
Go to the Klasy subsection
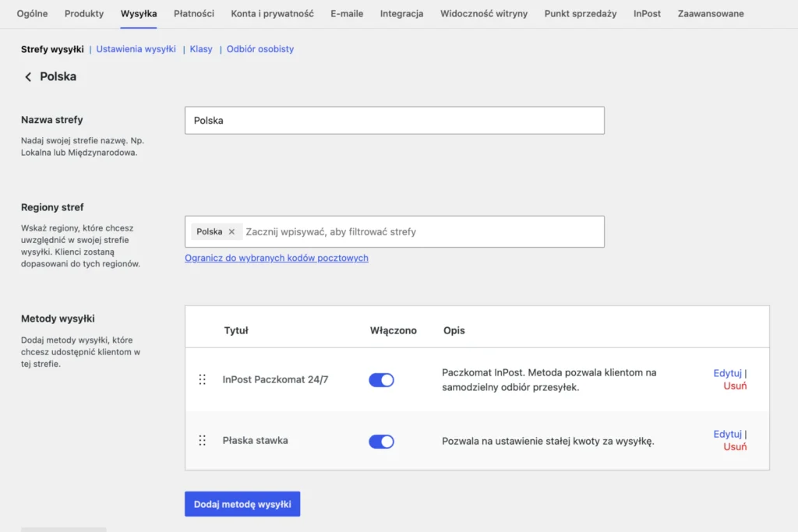point(201,49)
